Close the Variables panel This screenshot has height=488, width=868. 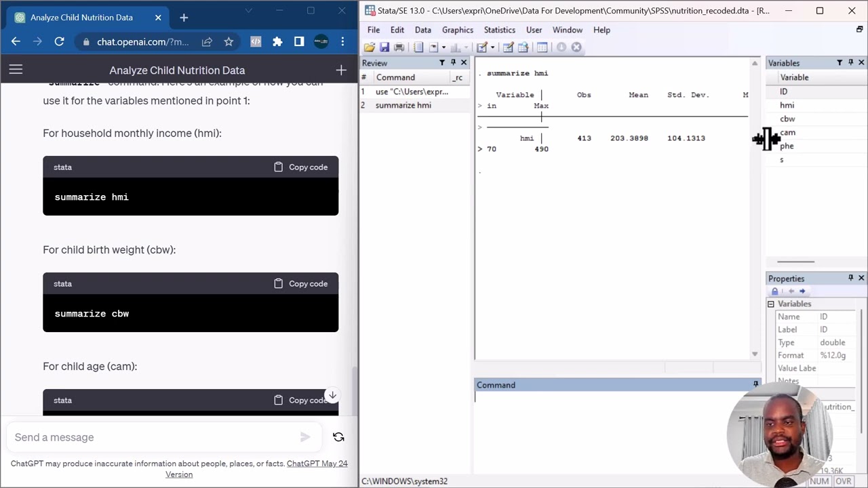click(x=861, y=62)
